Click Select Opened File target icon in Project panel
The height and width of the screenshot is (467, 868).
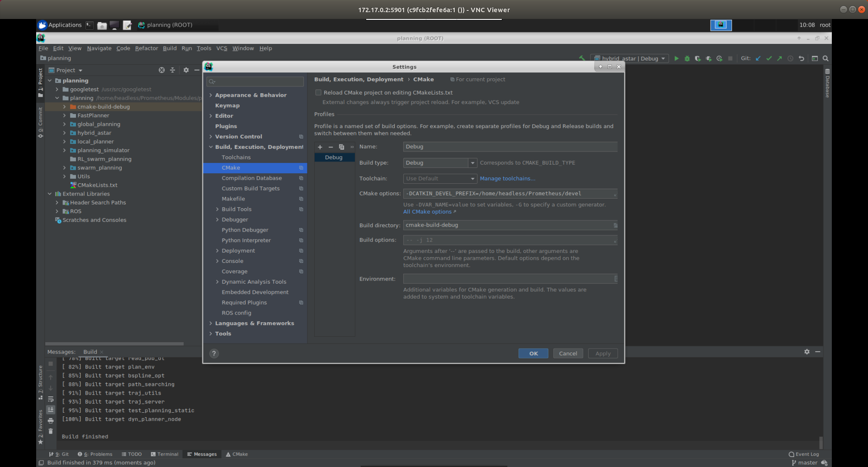coord(161,70)
